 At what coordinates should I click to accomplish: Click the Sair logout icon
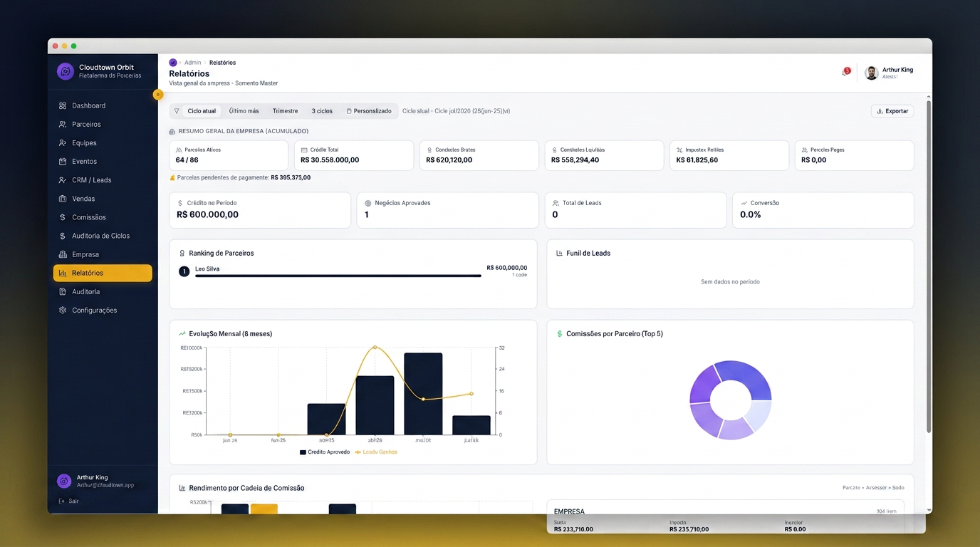(x=62, y=501)
